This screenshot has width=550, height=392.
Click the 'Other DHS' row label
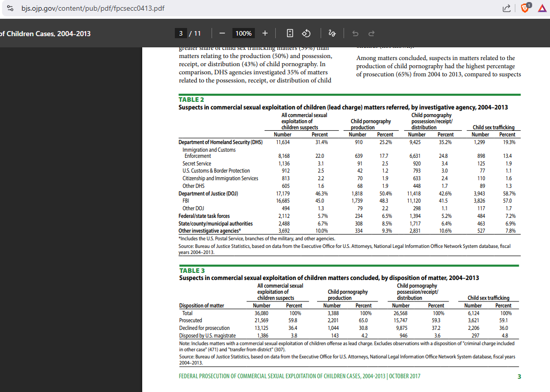[193, 186]
